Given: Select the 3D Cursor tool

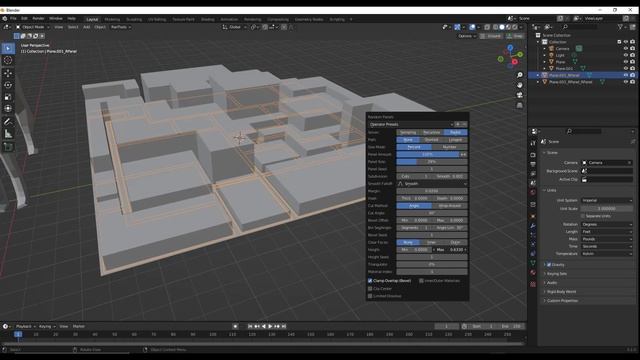Looking at the screenshot, I should click(x=8, y=60).
